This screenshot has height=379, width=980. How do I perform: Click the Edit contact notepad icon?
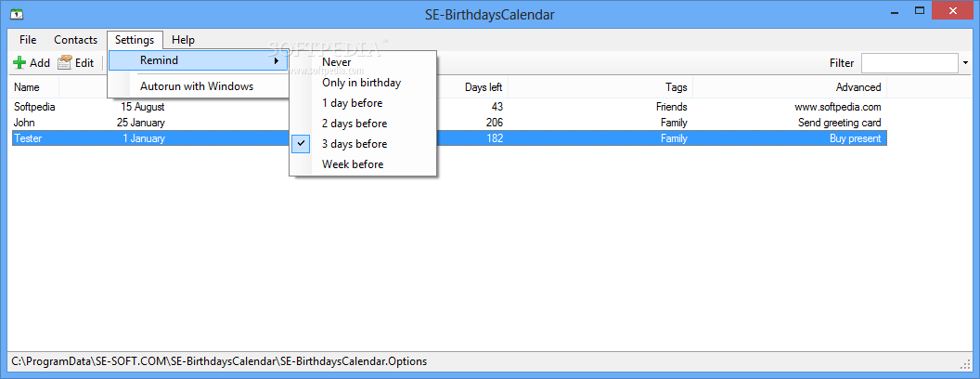[x=65, y=63]
